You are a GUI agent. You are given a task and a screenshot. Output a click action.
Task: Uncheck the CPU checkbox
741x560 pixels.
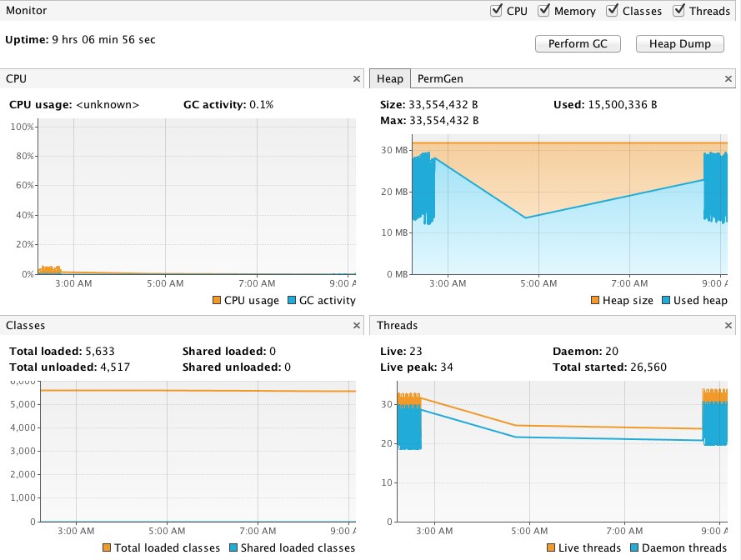tap(497, 11)
